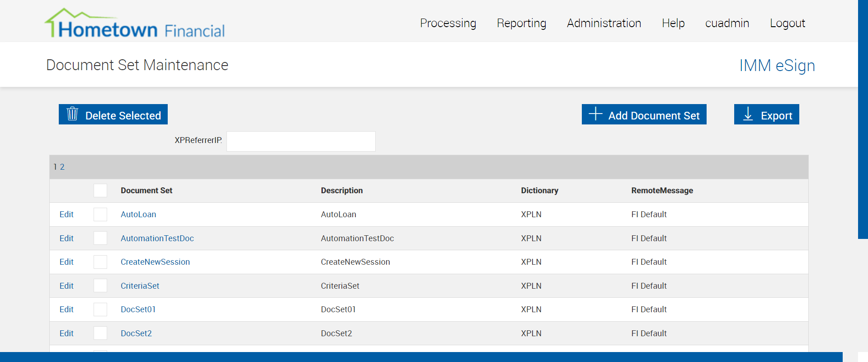Log out using the Logout link

[x=788, y=23]
